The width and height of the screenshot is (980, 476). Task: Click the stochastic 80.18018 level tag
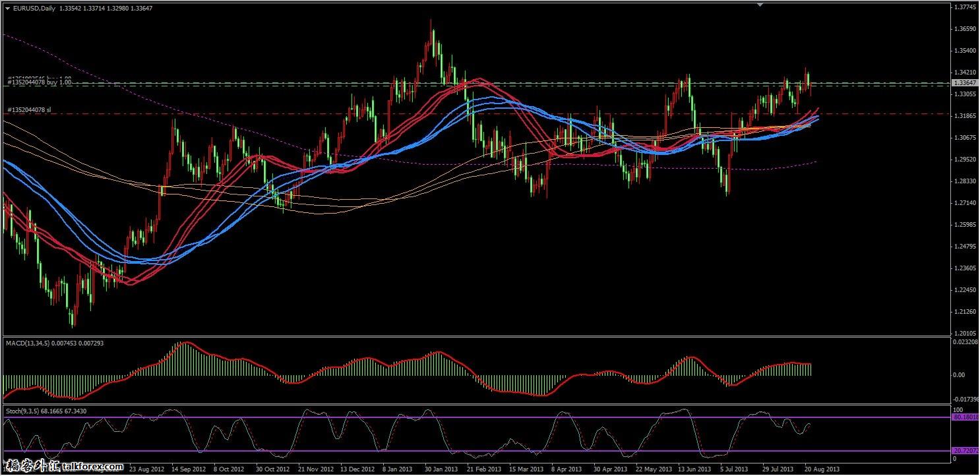click(965, 417)
